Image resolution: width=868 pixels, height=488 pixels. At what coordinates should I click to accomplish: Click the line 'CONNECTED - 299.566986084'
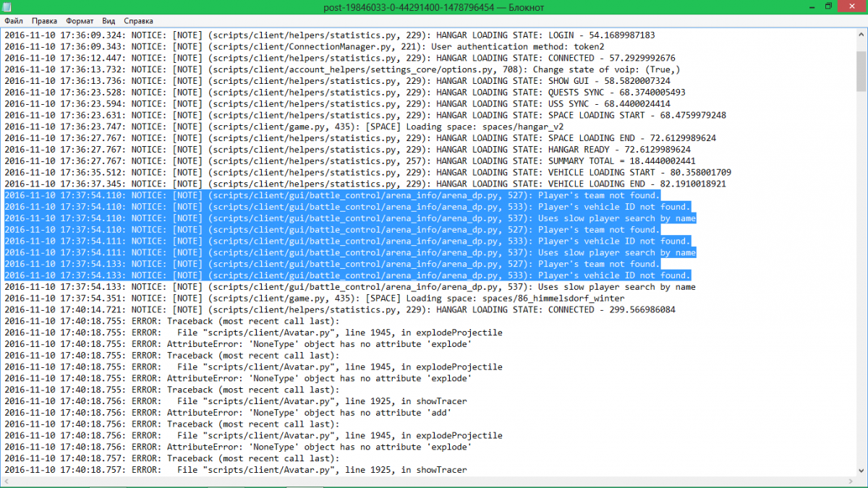tap(340, 309)
